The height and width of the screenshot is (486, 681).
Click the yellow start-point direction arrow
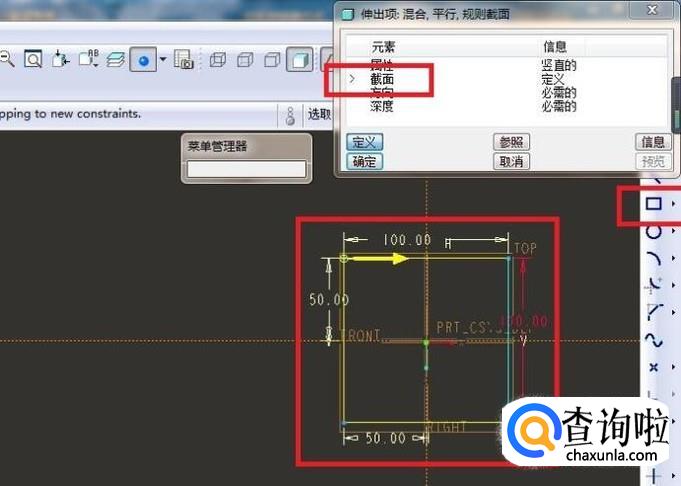coord(379,259)
